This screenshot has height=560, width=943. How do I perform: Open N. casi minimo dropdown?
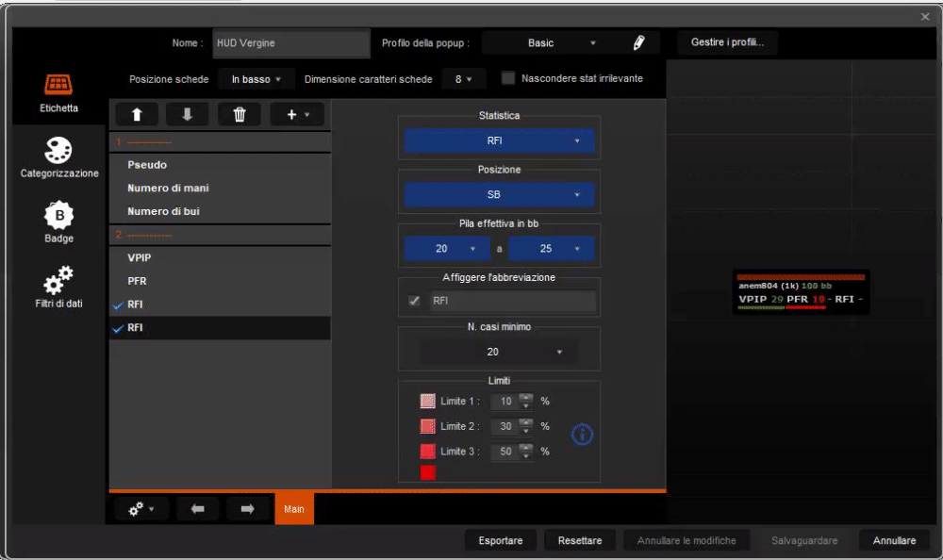[499, 352]
